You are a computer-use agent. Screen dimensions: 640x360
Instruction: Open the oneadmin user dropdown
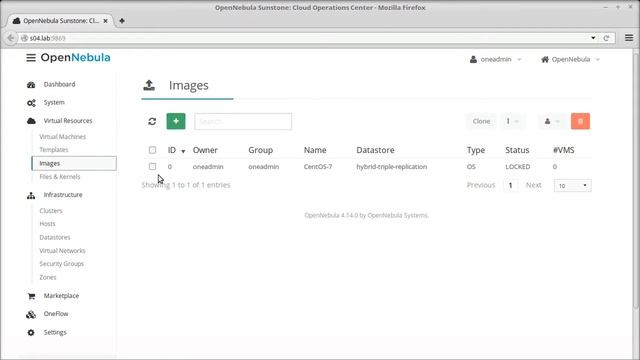[496, 60]
